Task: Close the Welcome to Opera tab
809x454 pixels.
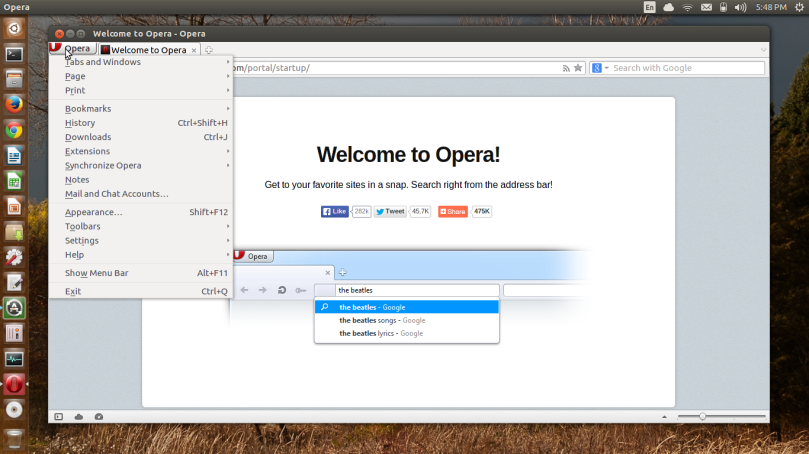Action: (x=194, y=50)
